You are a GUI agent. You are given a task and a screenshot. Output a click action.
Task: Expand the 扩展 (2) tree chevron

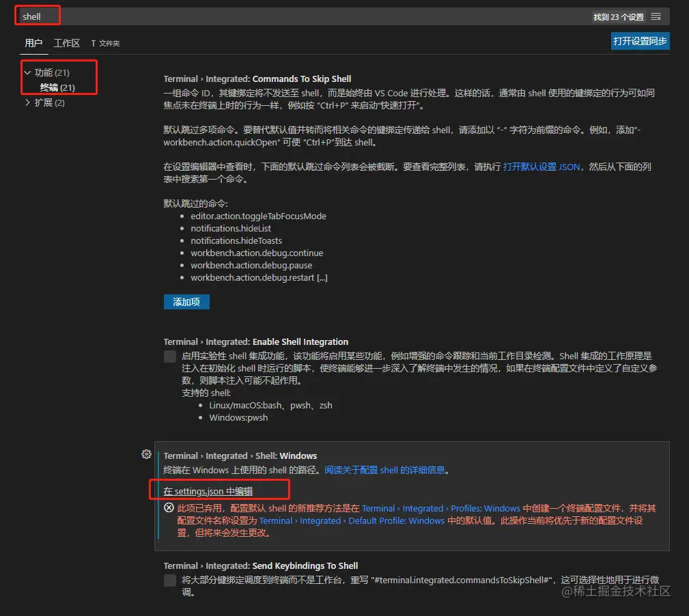[28, 102]
